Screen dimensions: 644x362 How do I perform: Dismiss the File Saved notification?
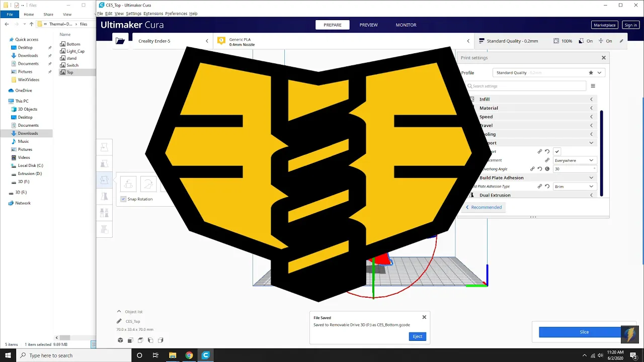(x=424, y=317)
